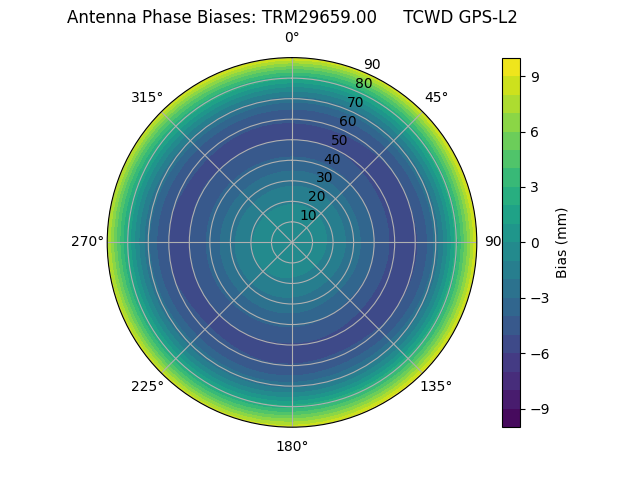Click the colorbar tick label 0
The image size is (640, 480).
pos(535,242)
